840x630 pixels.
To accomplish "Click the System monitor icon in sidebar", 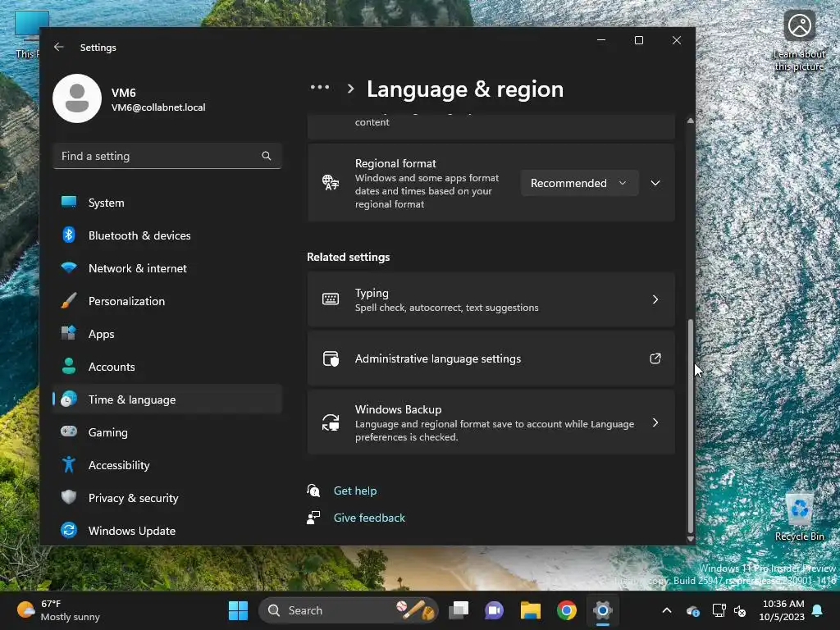I will [69, 202].
